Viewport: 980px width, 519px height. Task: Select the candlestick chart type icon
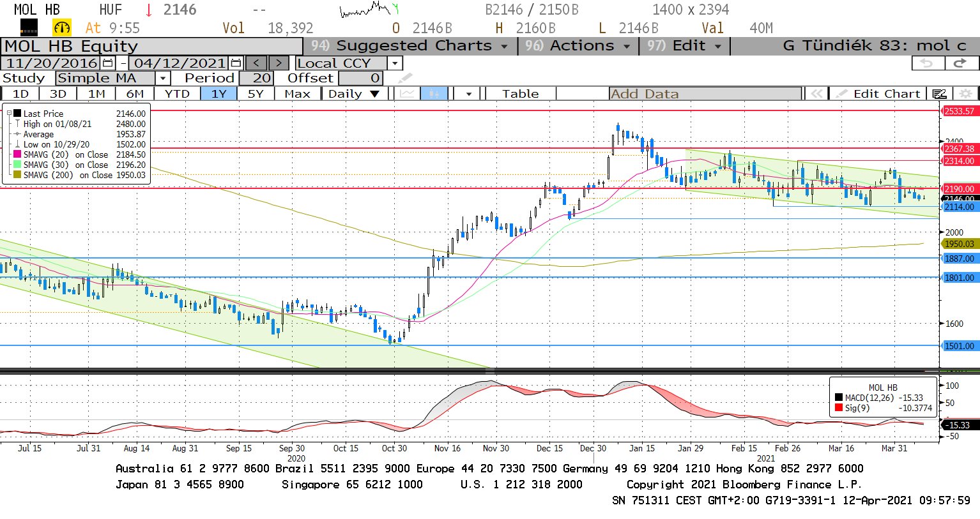click(434, 94)
